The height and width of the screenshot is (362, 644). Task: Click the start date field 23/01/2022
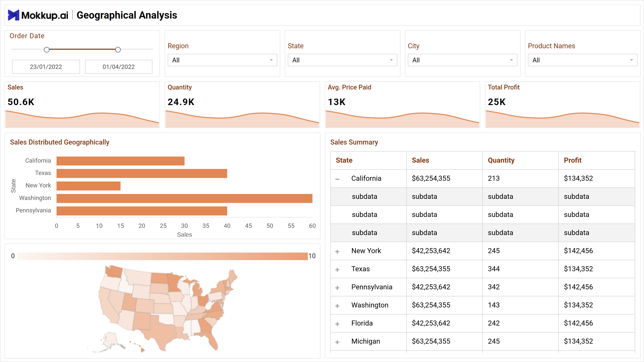(46, 67)
